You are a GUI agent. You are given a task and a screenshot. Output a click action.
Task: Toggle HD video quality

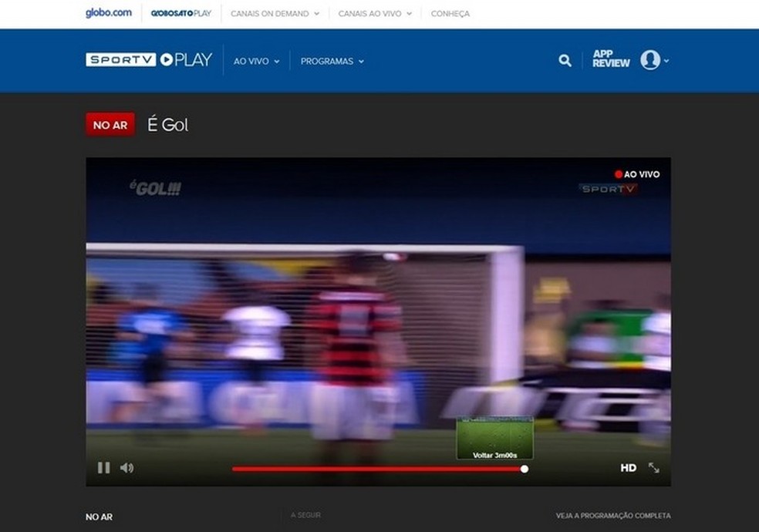[x=628, y=467]
